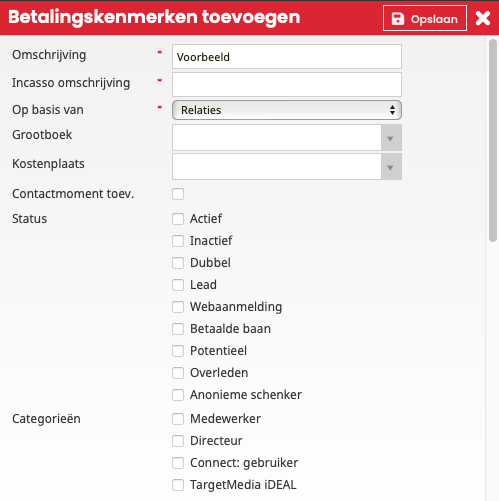Click the Omschrijving input field
499x501 pixels.
pos(287,57)
